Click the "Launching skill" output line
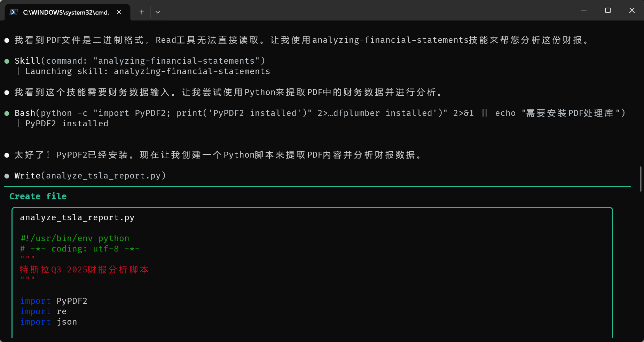644x342 pixels. point(147,71)
